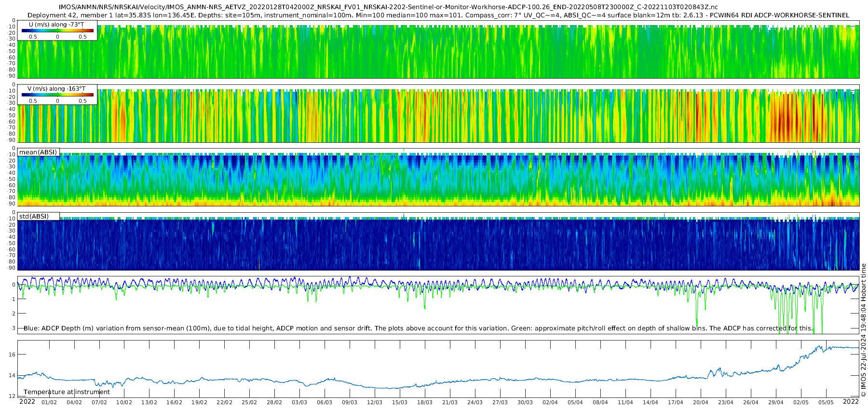
Task: Click the 'U (m/s) along -73°T' label
Action: [56, 25]
